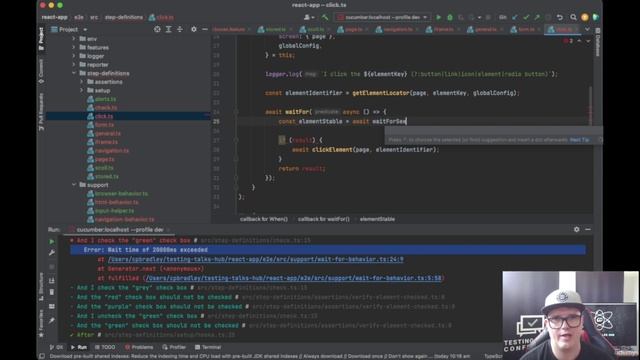Collapse all in Project panel
This screenshot has height=360, width=640.
180,29
